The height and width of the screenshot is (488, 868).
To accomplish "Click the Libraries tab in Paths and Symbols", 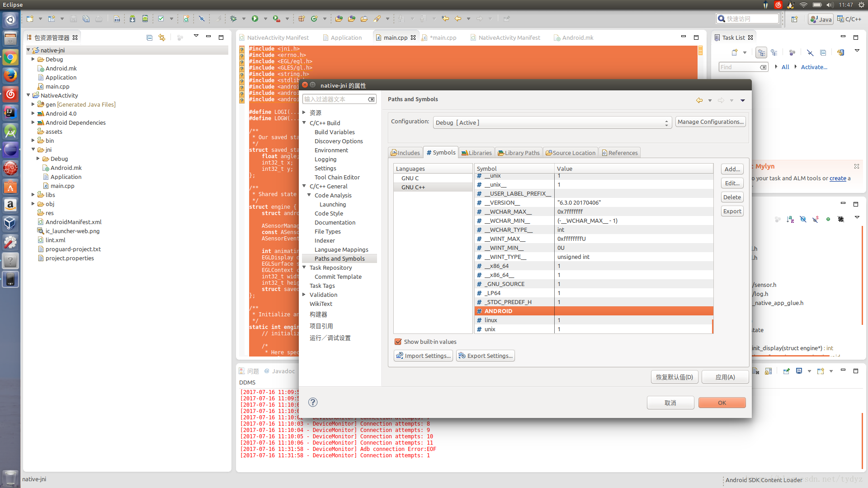I will (477, 153).
